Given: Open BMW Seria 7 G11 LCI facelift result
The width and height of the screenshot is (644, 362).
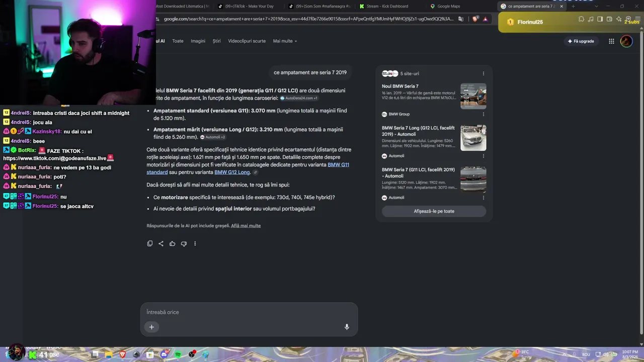Looking at the screenshot, I should pos(418,172).
